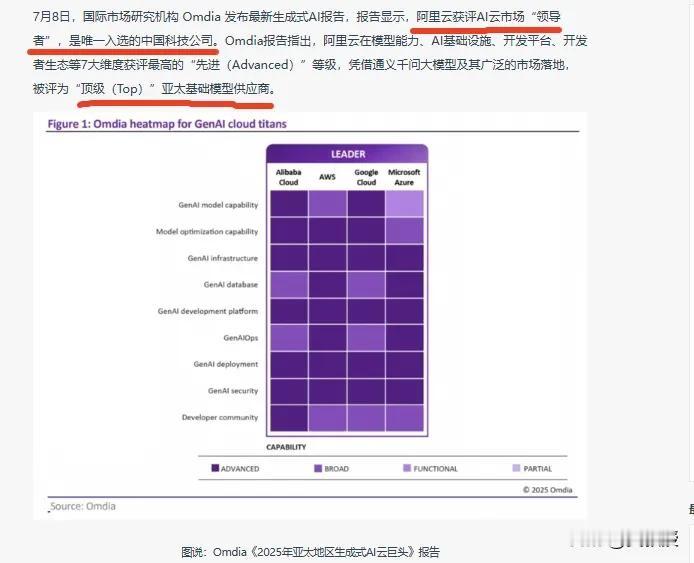Click the Figure 1 Omdia heatmap title
Image resolution: width=694 pixels, height=563 pixels.
tap(167, 124)
